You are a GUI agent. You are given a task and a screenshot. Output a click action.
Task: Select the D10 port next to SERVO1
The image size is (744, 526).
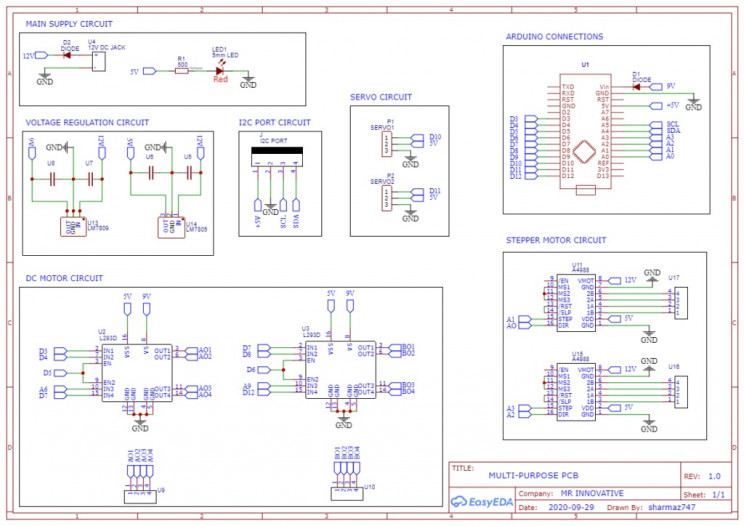click(x=418, y=138)
